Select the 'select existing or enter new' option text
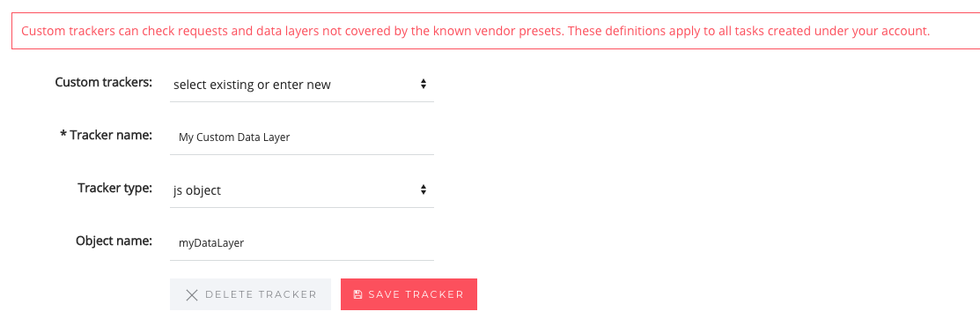980x319 pixels. 252,85
